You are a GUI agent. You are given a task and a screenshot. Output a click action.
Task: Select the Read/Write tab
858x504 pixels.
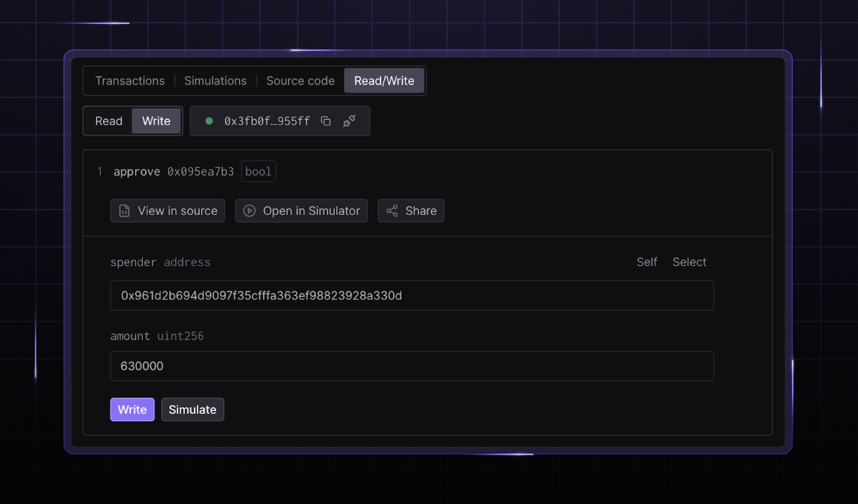click(384, 81)
